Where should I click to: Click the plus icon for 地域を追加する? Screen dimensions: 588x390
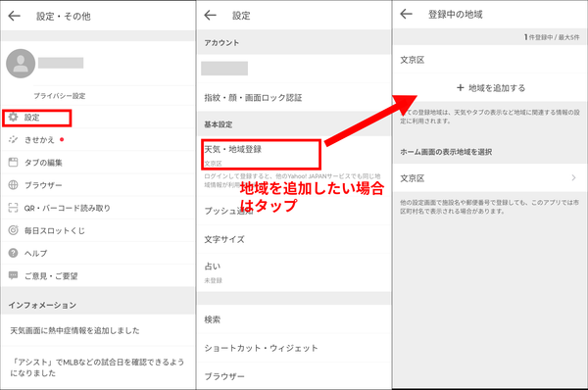[x=461, y=88]
